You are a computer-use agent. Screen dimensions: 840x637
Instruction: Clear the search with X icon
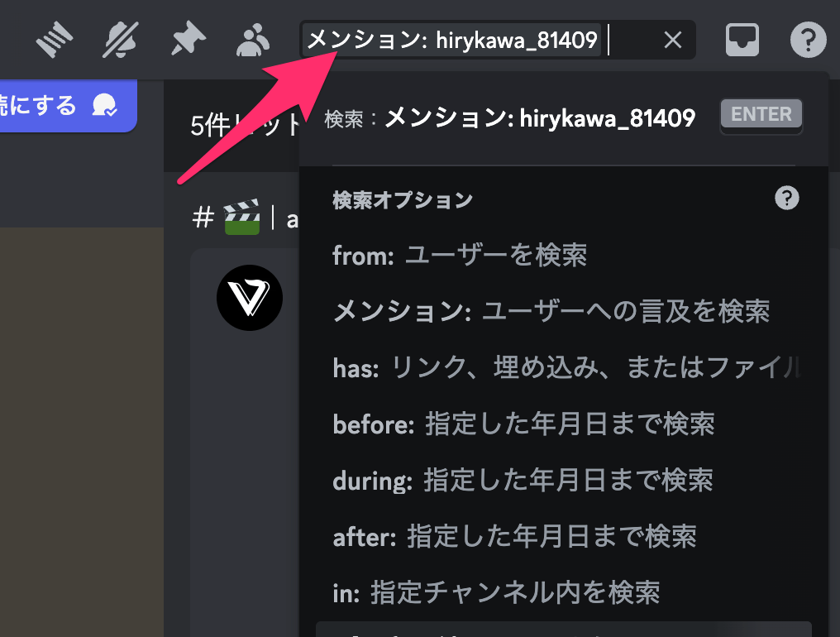click(x=673, y=40)
